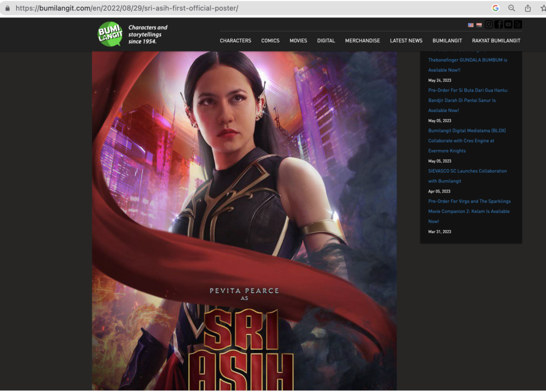The width and height of the screenshot is (546, 392).
Task: Read the Creo Engine collaboration article
Action: pos(467,141)
